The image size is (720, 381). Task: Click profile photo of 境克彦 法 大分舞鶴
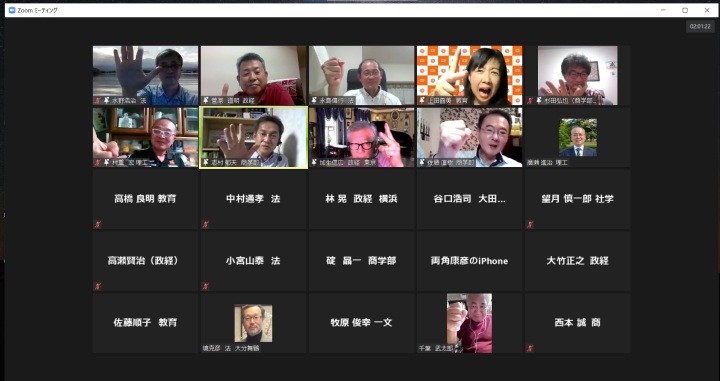tap(253, 323)
